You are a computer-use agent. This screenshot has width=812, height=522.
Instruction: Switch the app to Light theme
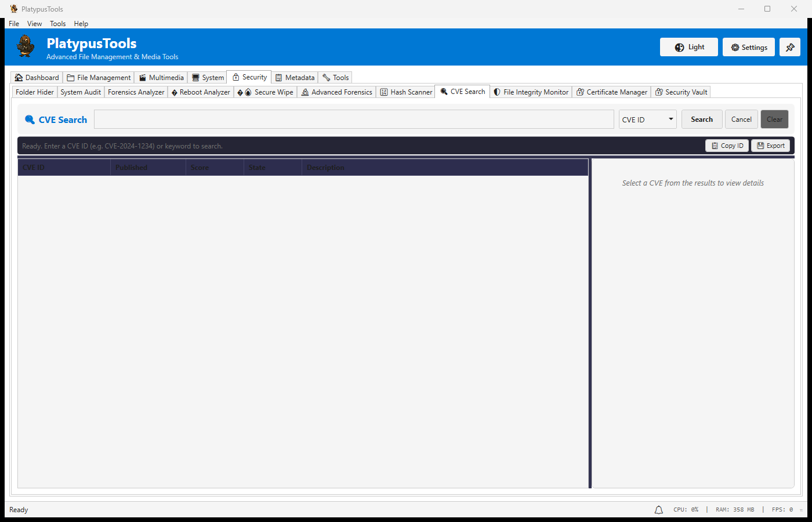tap(688, 47)
